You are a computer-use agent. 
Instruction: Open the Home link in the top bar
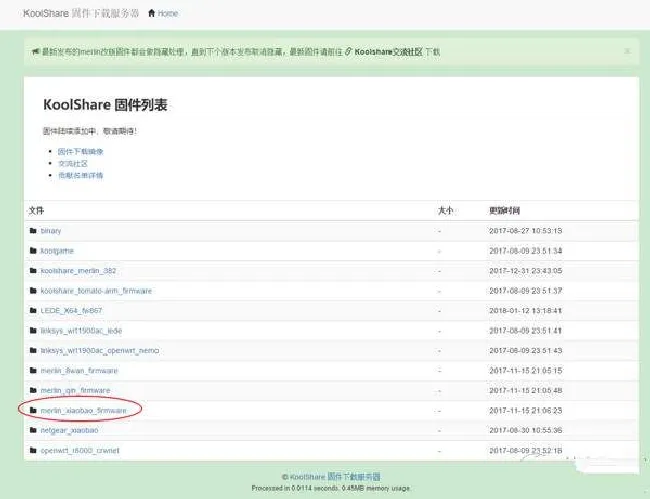click(163, 13)
